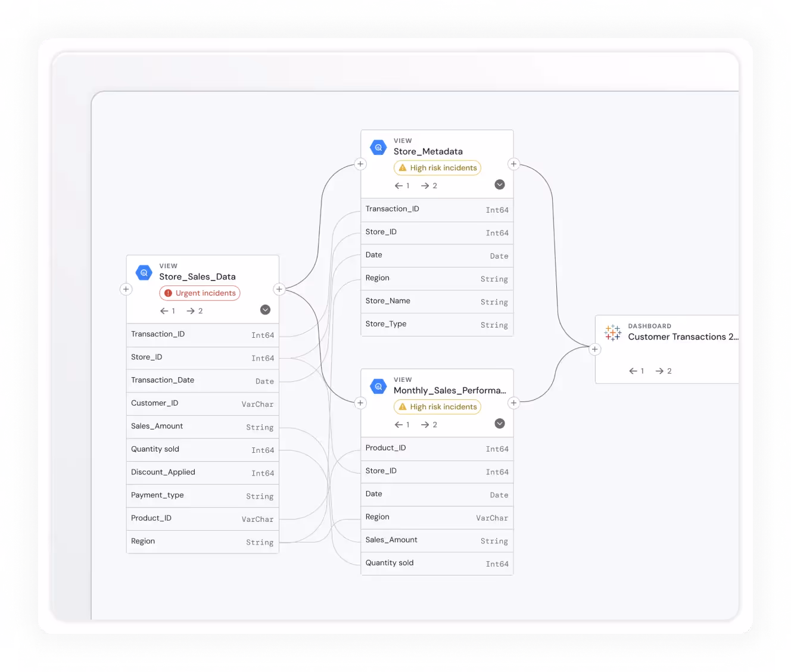Select Transaction_ID column in Store_Sales_Data
Viewport: 791px width, 672px height.
pos(203,335)
